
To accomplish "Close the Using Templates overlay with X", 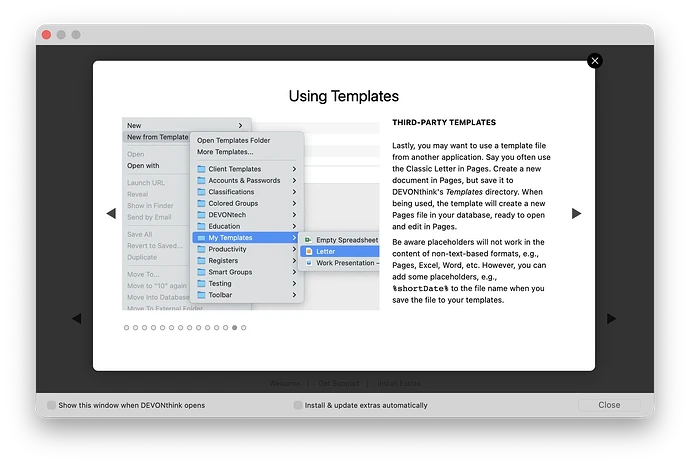I will click(x=595, y=61).
